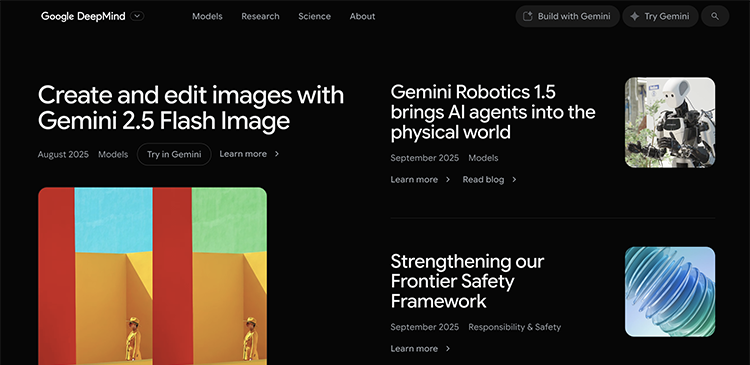Image resolution: width=750 pixels, height=365 pixels.
Task: Select the Responsibility & Safety tag
Action: (x=515, y=327)
